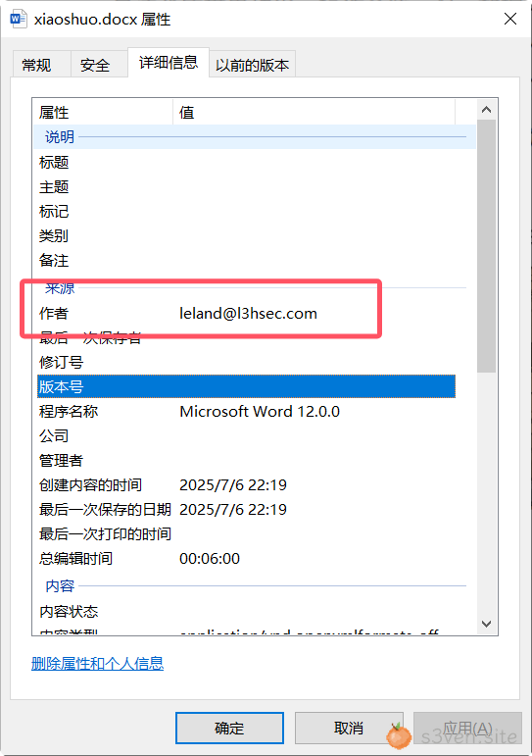Open 删除属性和个人信息 link
The height and width of the screenshot is (756, 532).
coord(97,664)
